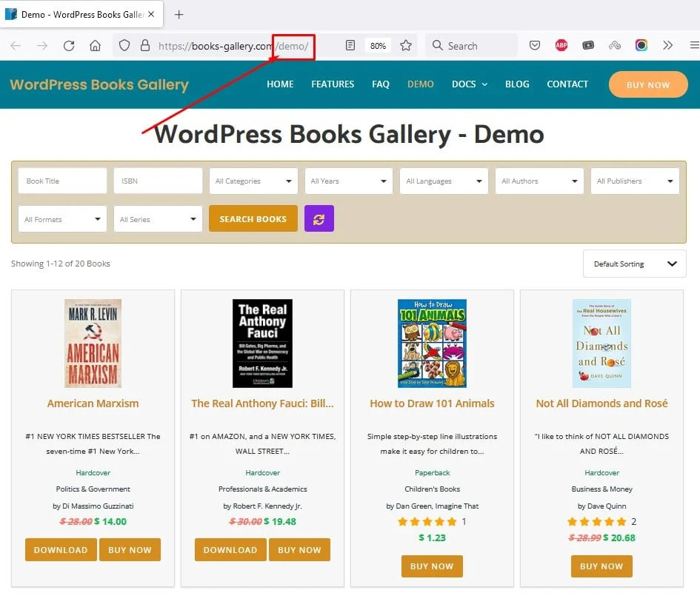Click author Robert F. Kennedy Jr.

pos(267,506)
